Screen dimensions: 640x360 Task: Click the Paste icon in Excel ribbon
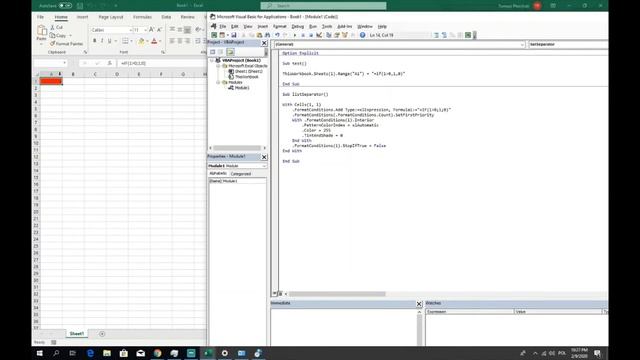pyautogui.click(x=42, y=30)
